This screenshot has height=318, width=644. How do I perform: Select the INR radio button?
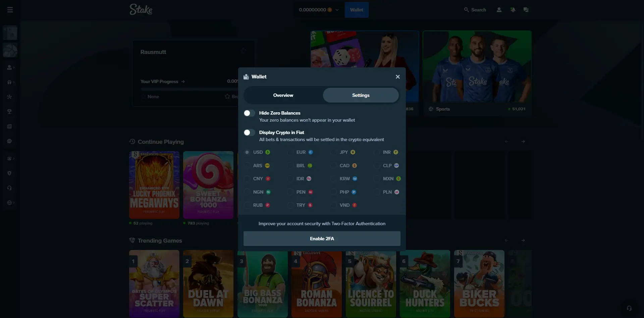coord(377,152)
